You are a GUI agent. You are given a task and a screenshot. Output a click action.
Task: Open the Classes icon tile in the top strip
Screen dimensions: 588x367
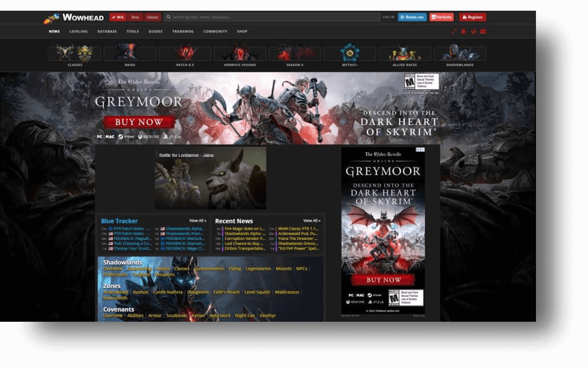pyautogui.click(x=75, y=55)
